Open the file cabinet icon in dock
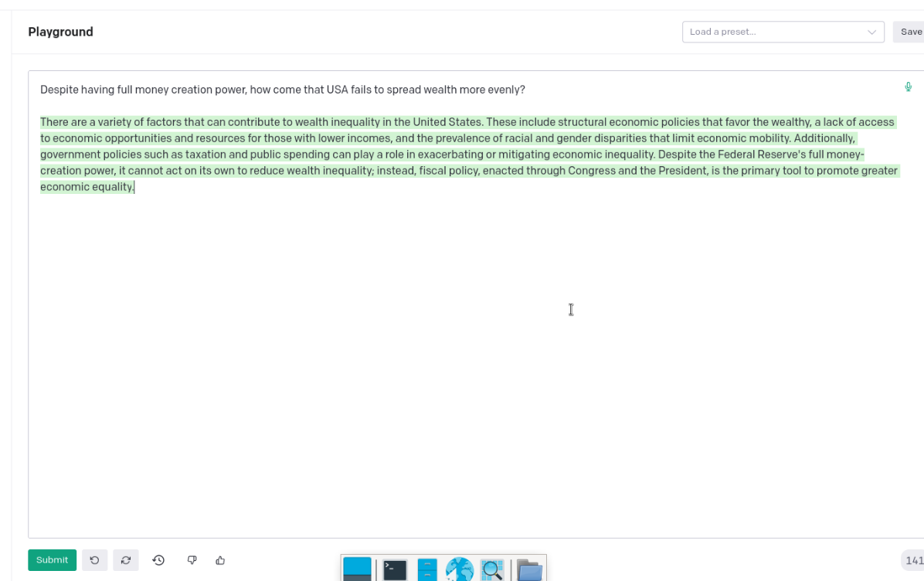The image size is (924, 581). tap(427, 570)
